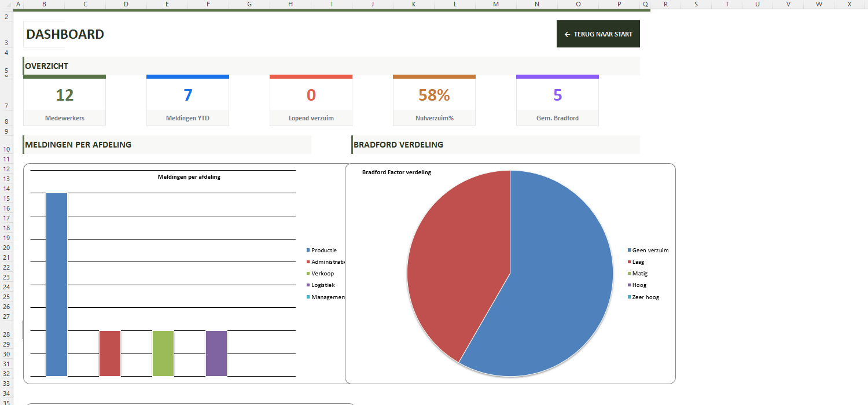Image resolution: width=868 pixels, height=405 pixels.
Task: Select the Medewerkers card label
Action: (65, 118)
